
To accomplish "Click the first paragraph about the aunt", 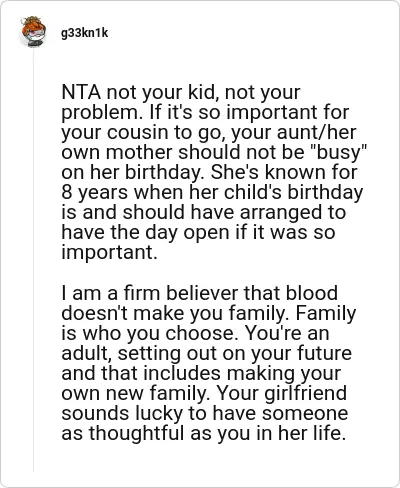I will [214, 172].
